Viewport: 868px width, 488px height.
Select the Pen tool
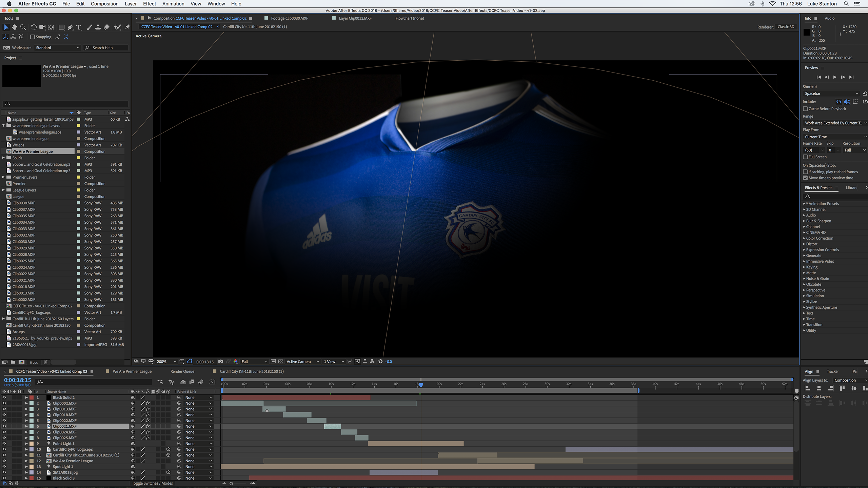click(x=71, y=27)
